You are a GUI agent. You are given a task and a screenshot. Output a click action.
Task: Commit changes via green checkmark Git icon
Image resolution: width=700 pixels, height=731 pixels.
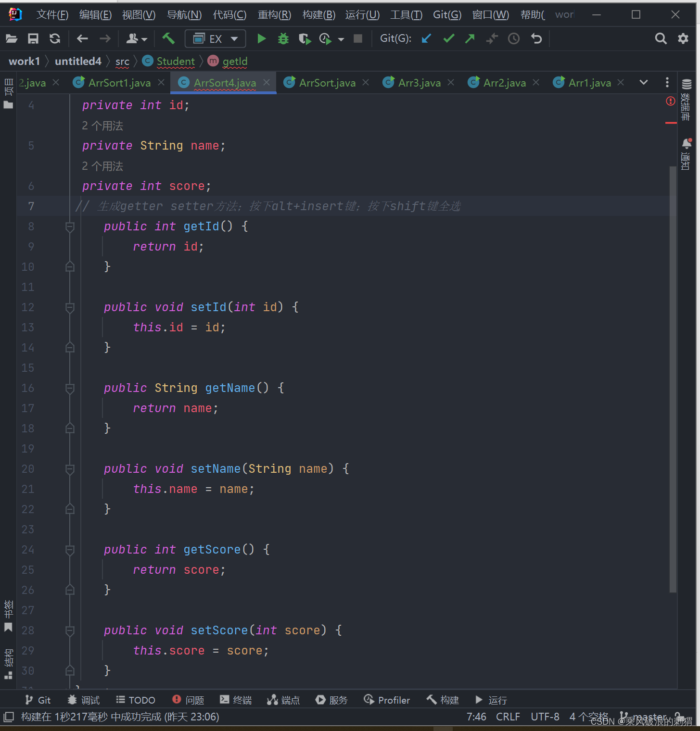tap(448, 38)
